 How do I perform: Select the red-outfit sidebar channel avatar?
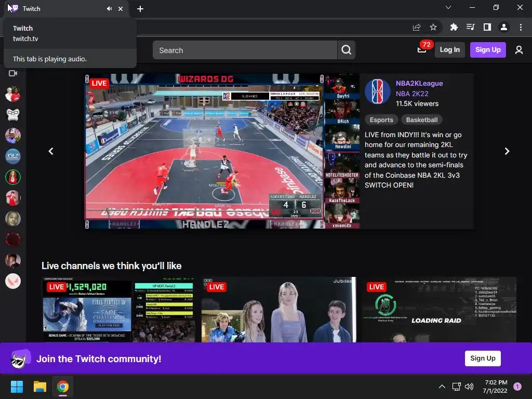(x=13, y=198)
